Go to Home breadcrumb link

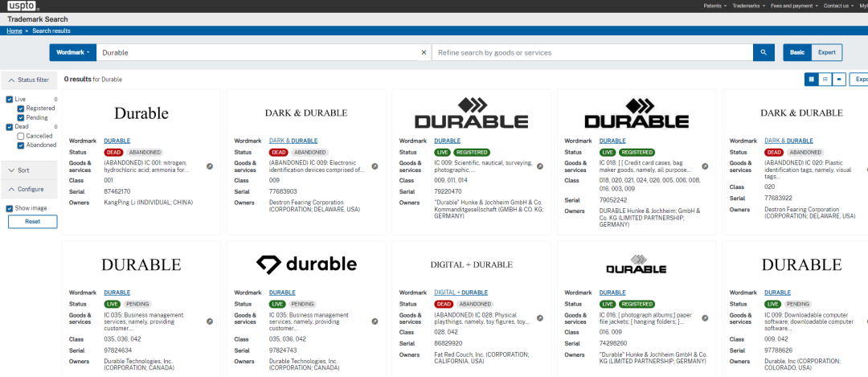pyautogui.click(x=14, y=31)
